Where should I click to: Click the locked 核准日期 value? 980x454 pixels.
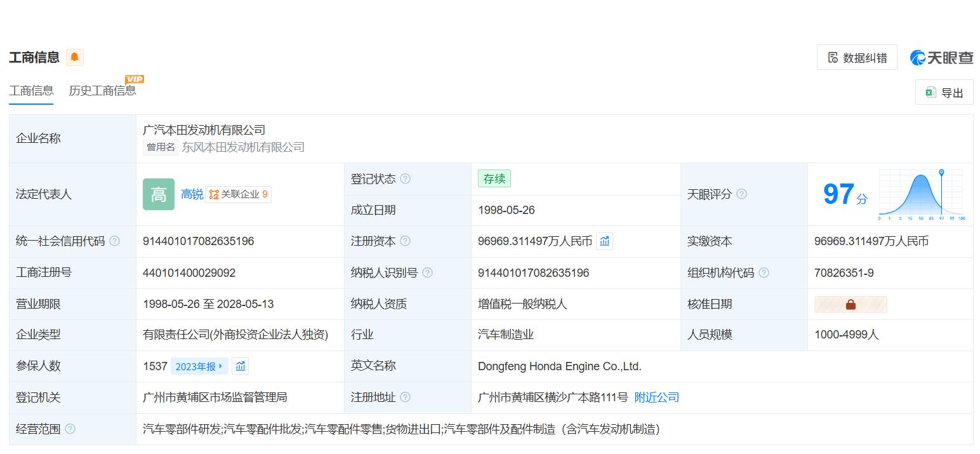[850, 305]
